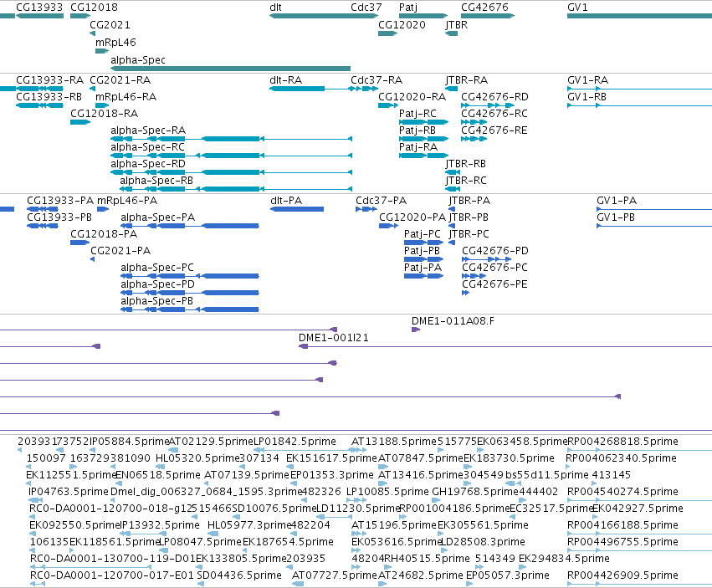Select transcript alpha-Spec-RC
712x588 pixels.
[231, 156]
